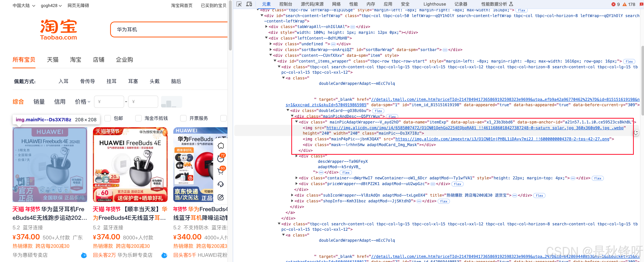The height and width of the screenshot is (262, 644).
Task: Toggle the device toolbar in DevTools
Action: pyautogui.click(x=249, y=4)
